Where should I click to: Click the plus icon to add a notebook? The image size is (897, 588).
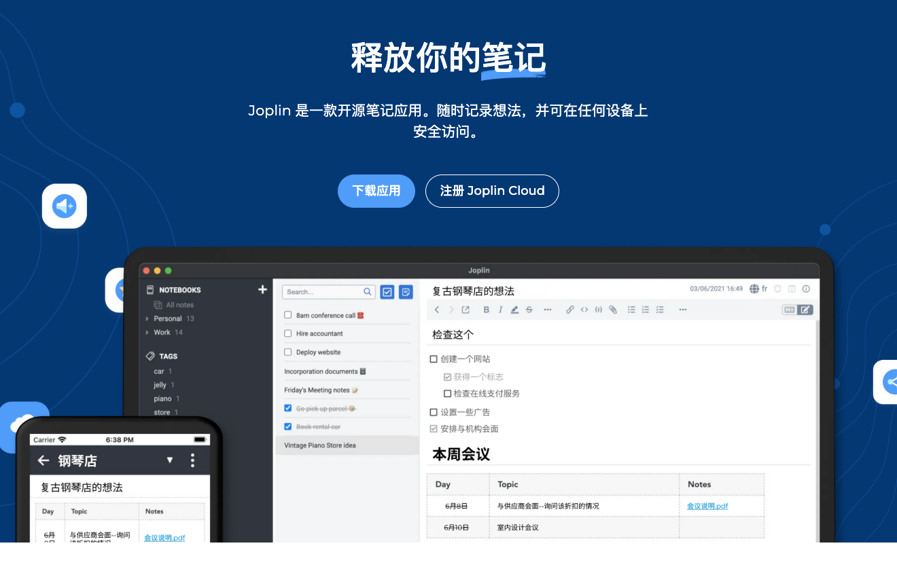pos(262,290)
